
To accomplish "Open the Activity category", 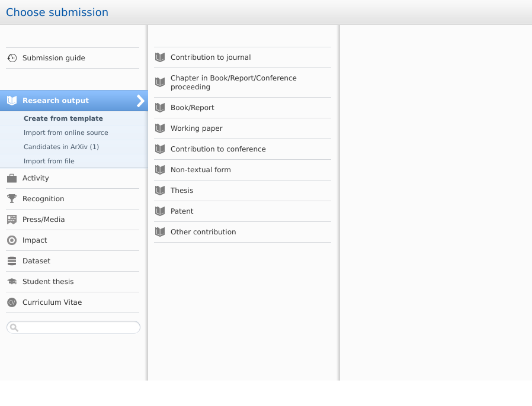I will [x=73, y=178].
